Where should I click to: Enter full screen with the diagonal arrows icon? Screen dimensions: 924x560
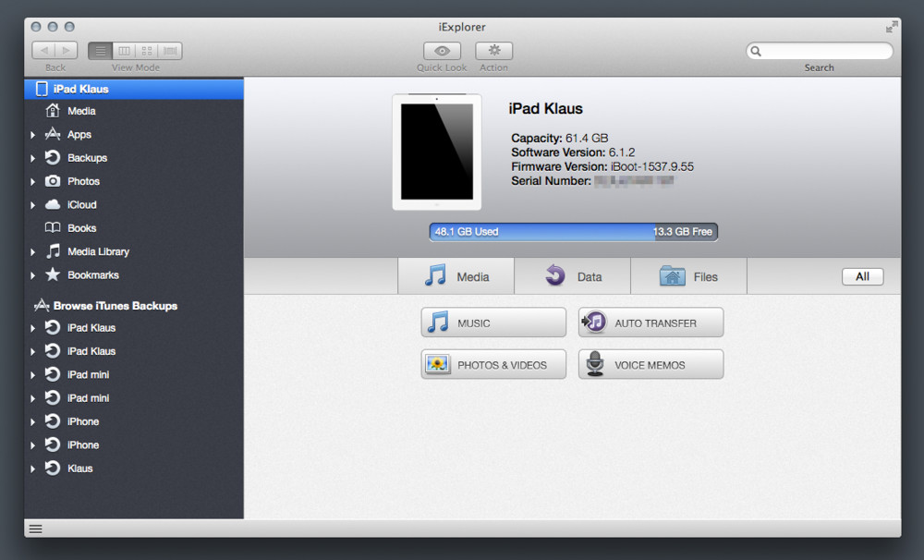892,27
